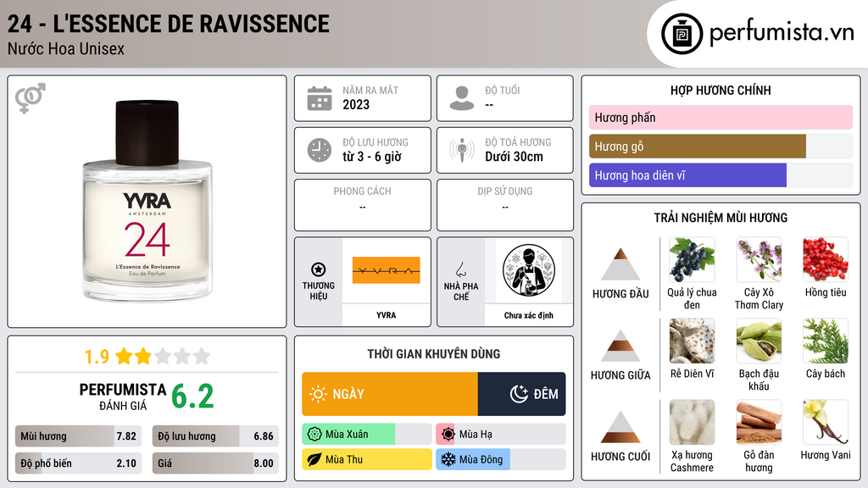
Task: Click the Mùa Đông season bar
Action: click(501, 459)
